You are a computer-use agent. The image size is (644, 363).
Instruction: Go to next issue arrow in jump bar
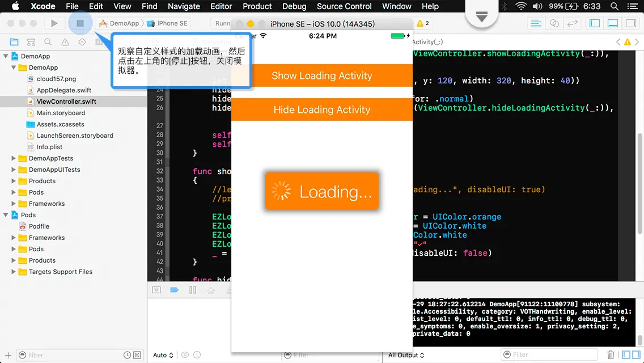[637, 42]
